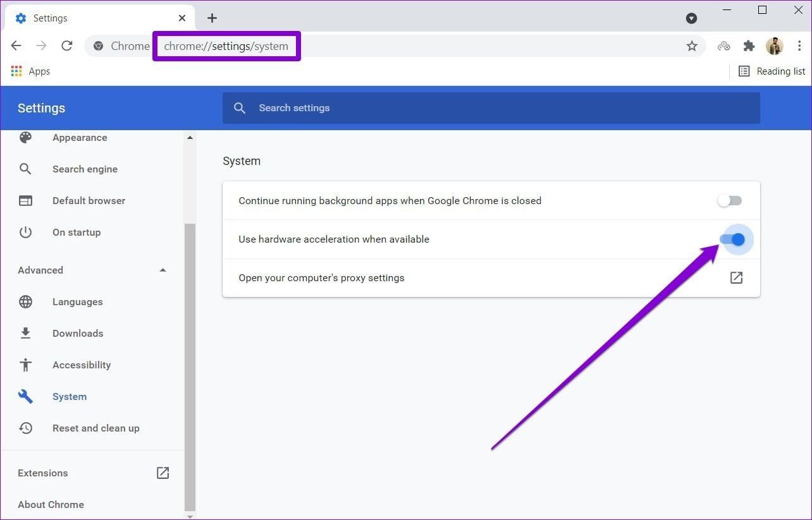Click the Search settings field
The width and height of the screenshot is (812, 520).
click(x=491, y=108)
